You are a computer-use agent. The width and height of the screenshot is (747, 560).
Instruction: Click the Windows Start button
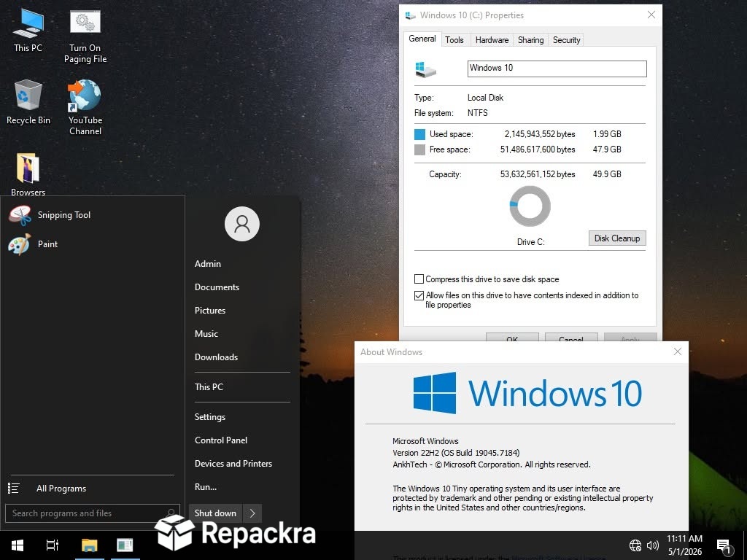[x=18, y=545]
